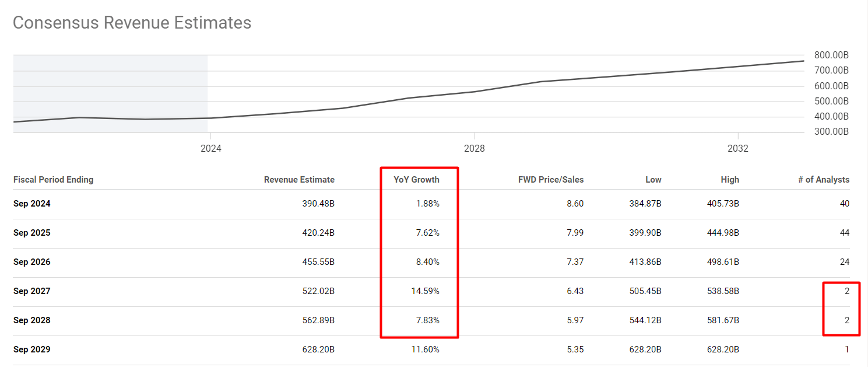This screenshot has height=367, width=868.
Task: Click the YoY Growth column header
Action: click(x=416, y=180)
